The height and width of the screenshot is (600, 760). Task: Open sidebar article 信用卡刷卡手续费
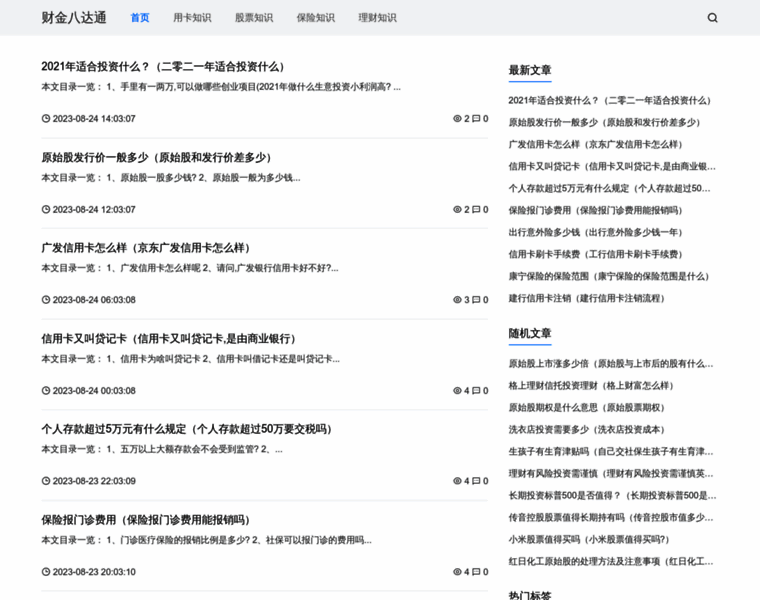tap(596, 254)
